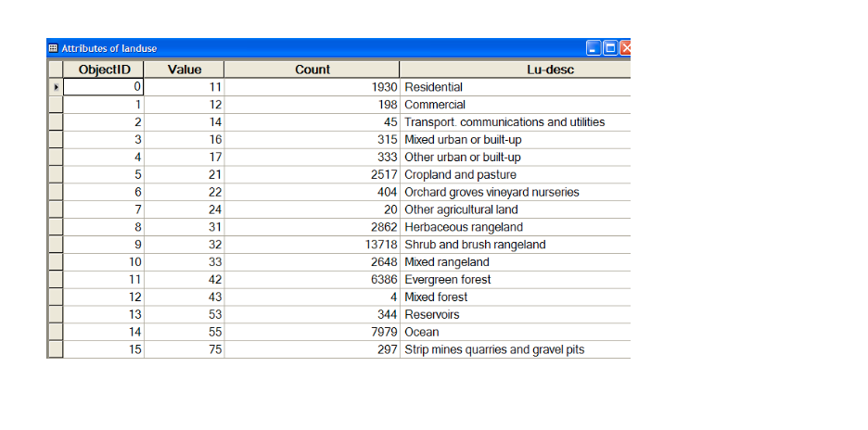The image size is (868, 430).
Task: Click 'Strip mines quarries and gravel pits' cell
Action: [516, 349]
